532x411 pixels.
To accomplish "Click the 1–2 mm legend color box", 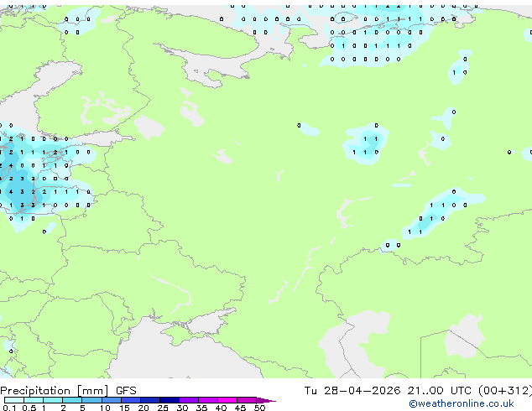I will coord(53,400).
